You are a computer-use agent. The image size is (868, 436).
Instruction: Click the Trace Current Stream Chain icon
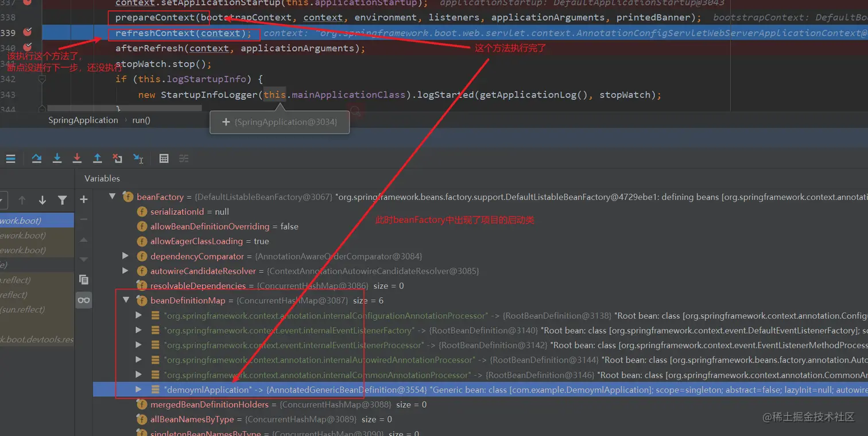tap(184, 159)
